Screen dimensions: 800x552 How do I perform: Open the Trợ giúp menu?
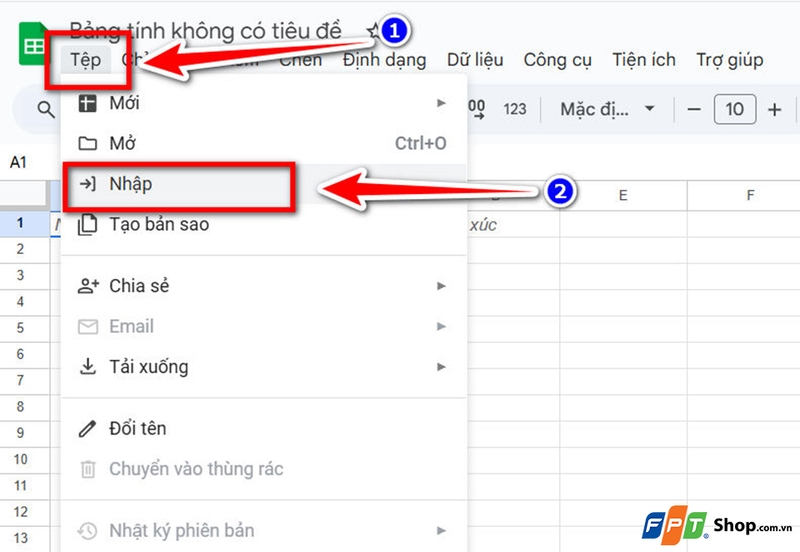tap(730, 60)
